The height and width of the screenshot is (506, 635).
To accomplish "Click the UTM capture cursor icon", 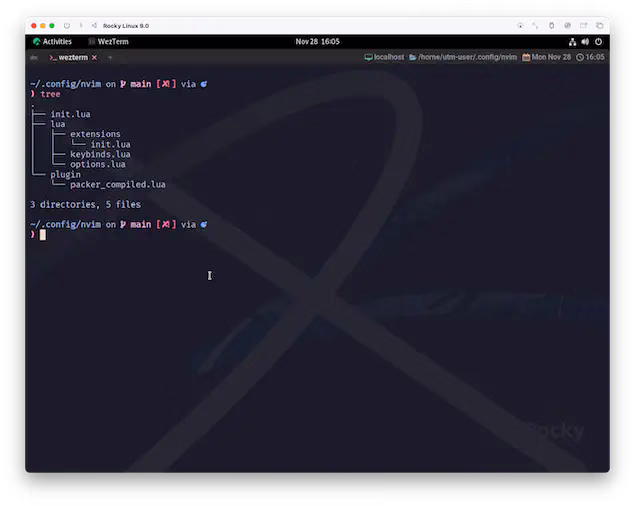I will point(520,26).
